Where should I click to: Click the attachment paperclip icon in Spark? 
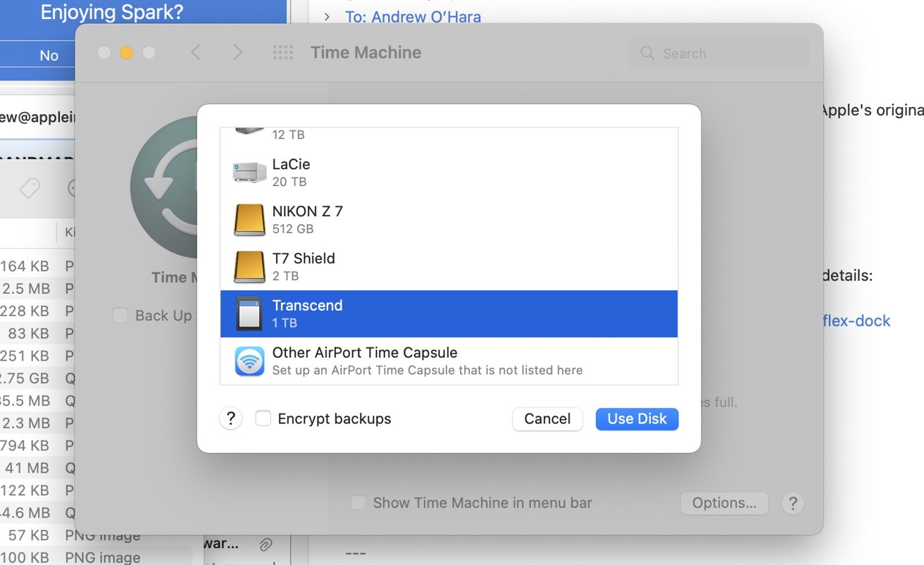tap(266, 544)
